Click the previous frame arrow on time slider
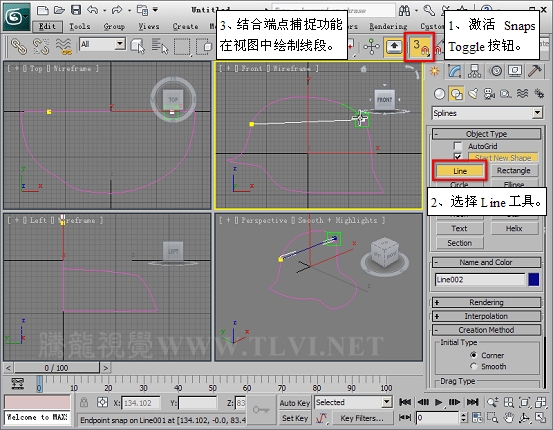The width and height of the screenshot is (553, 430). (x=8, y=368)
